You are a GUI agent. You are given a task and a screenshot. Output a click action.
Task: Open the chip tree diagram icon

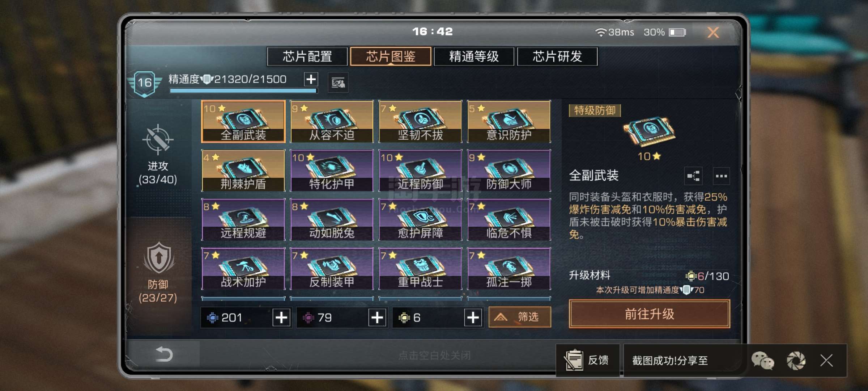[x=693, y=176]
